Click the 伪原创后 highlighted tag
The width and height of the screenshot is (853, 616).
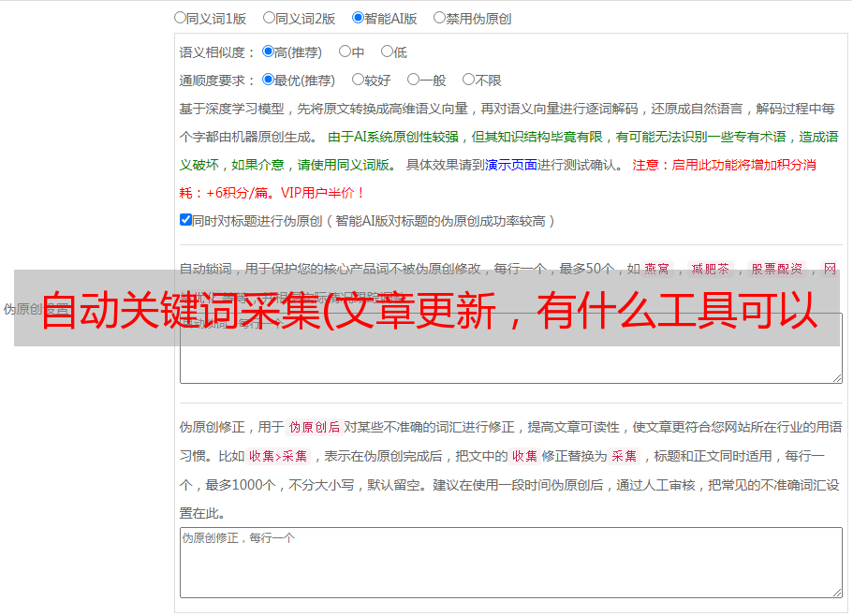[315, 427]
